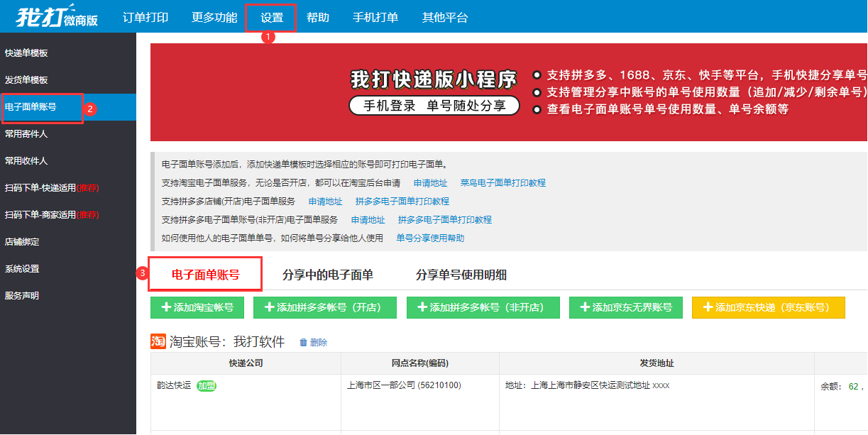The image size is (868, 435).
Task: Select the 上海市区一部公司 (56210100) cell
Action: pyautogui.click(x=420, y=402)
